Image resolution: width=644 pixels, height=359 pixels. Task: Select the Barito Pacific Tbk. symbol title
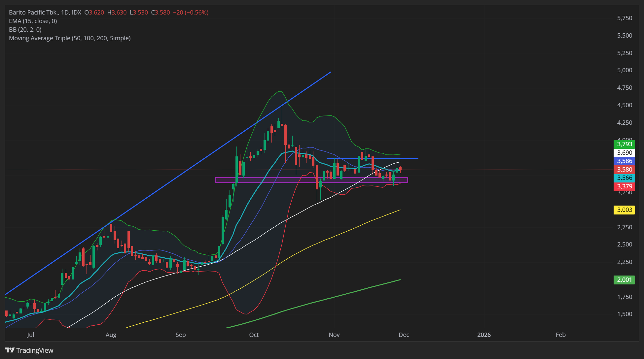pos(34,13)
